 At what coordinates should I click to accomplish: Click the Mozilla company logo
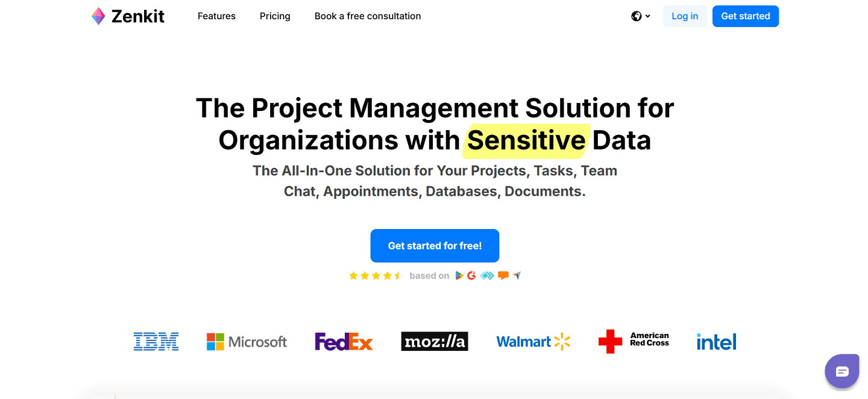434,341
